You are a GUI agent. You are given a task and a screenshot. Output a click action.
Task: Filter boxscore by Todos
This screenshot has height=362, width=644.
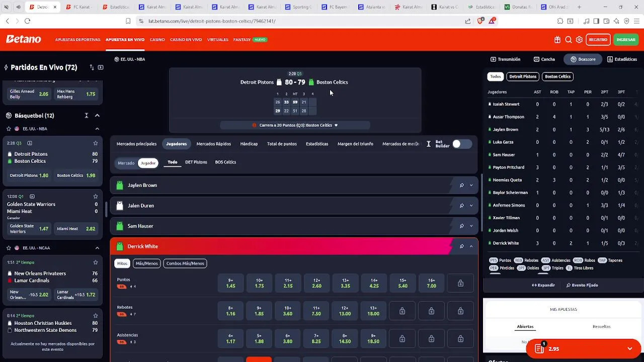point(496,76)
